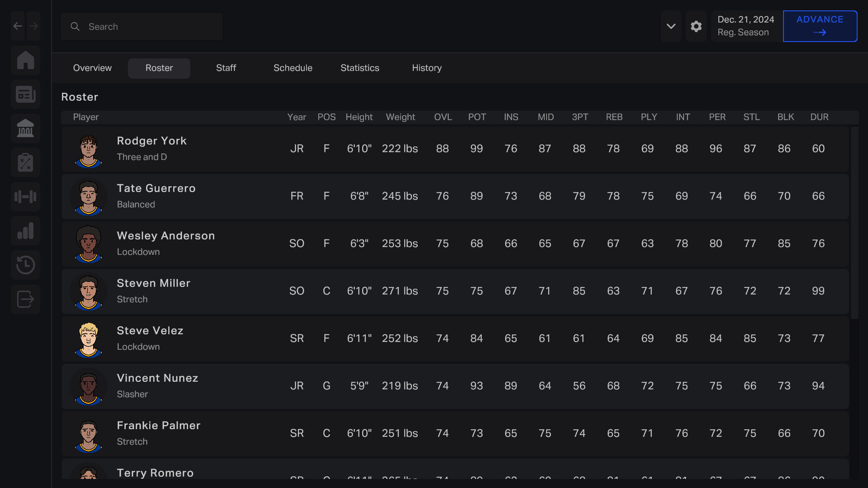
Task: Open Rodger York's player profile
Action: 151,141
